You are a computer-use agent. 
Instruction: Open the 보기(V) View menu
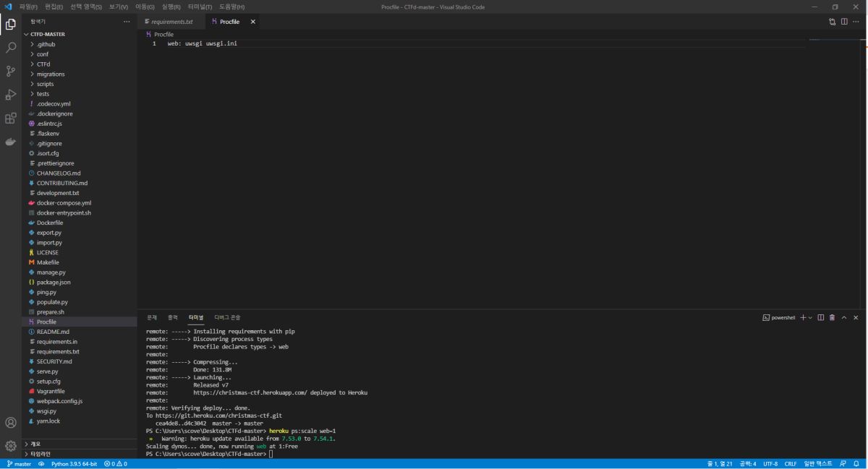tap(119, 7)
